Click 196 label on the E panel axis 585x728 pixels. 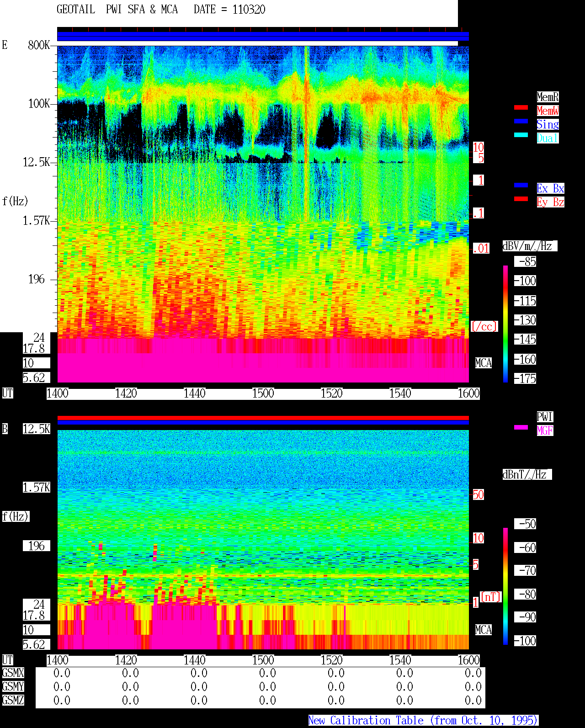click(x=36, y=279)
